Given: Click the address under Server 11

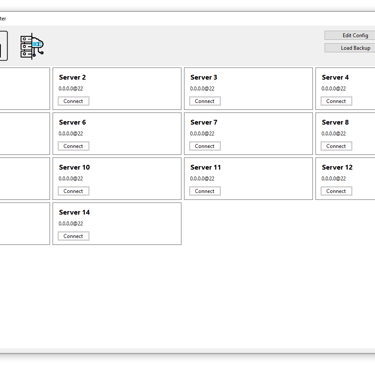Looking at the screenshot, I should pos(202,179).
